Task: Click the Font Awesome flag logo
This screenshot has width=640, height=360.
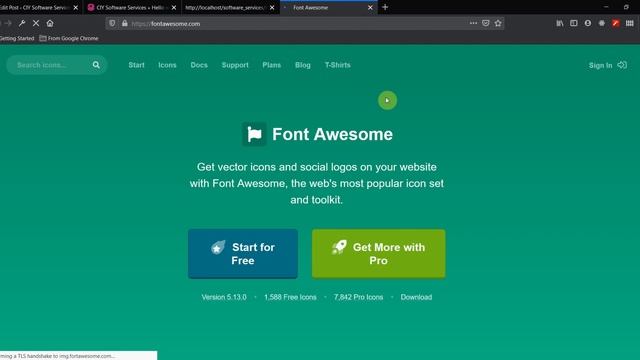Action: (254, 134)
